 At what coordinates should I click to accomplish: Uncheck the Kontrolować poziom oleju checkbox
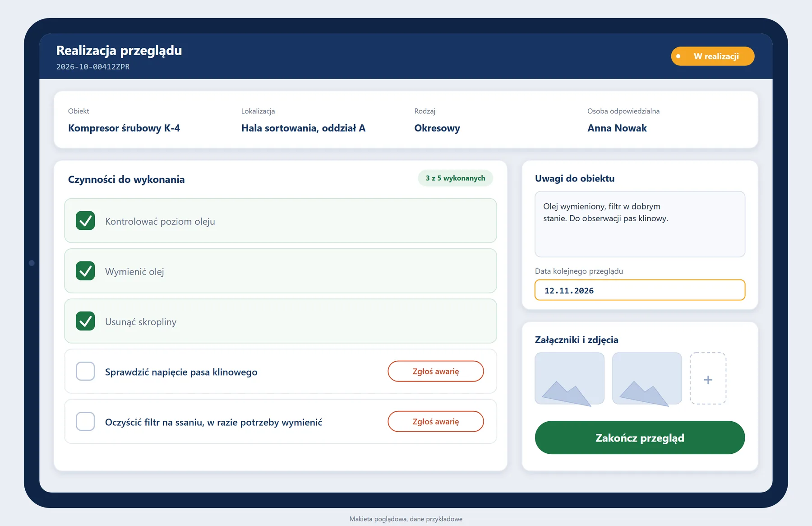85,221
